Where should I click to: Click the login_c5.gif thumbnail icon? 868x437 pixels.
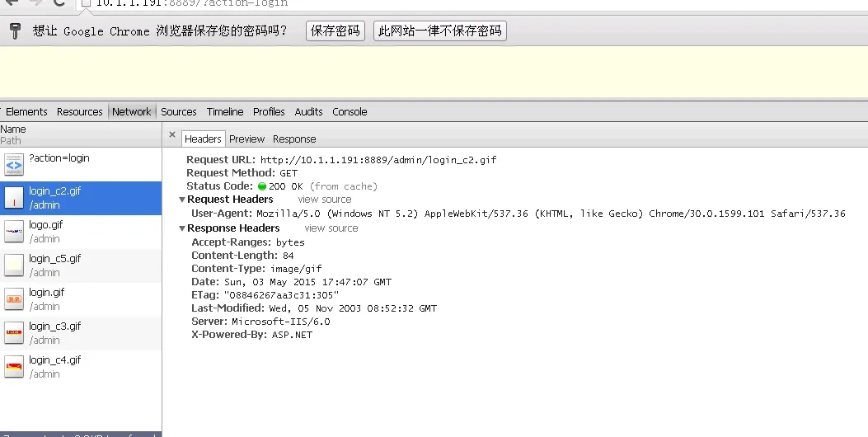tap(14, 265)
